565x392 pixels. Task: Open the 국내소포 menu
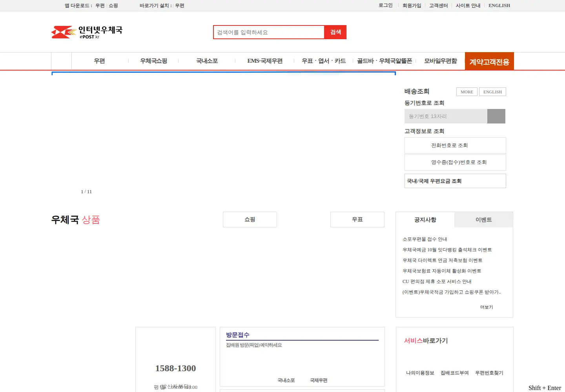pyautogui.click(x=207, y=61)
